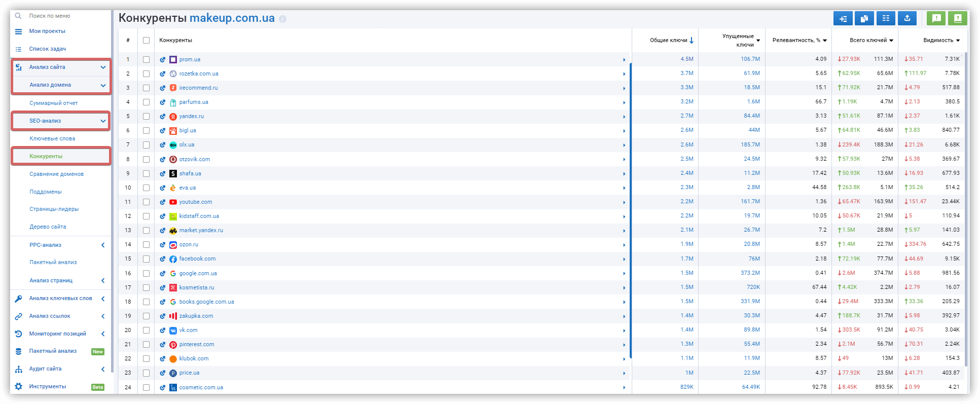Click the green feedback message button
The image size is (980, 404).
[936, 18]
